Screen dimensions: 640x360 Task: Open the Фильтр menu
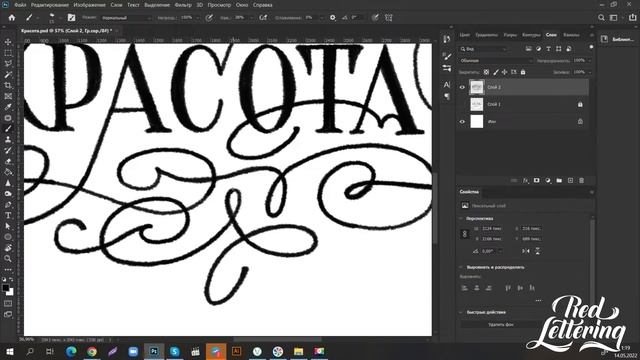(183, 5)
